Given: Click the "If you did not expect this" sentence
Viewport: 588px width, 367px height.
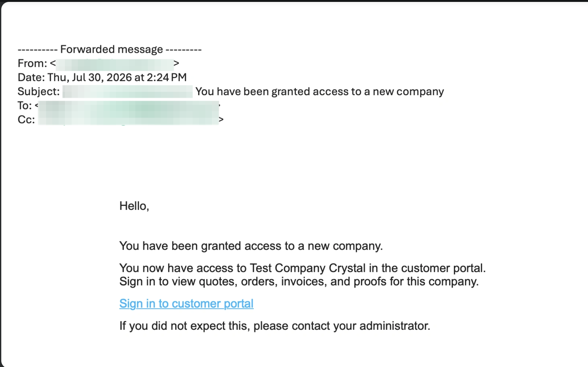Looking at the screenshot, I should [x=275, y=326].
